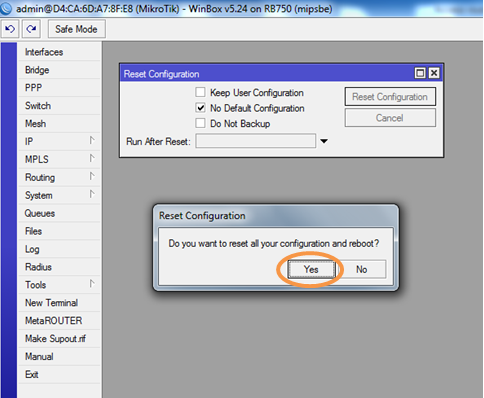Screen dimensions: 484x398
Task: Expand the System submenu arrow
Action: coord(92,194)
